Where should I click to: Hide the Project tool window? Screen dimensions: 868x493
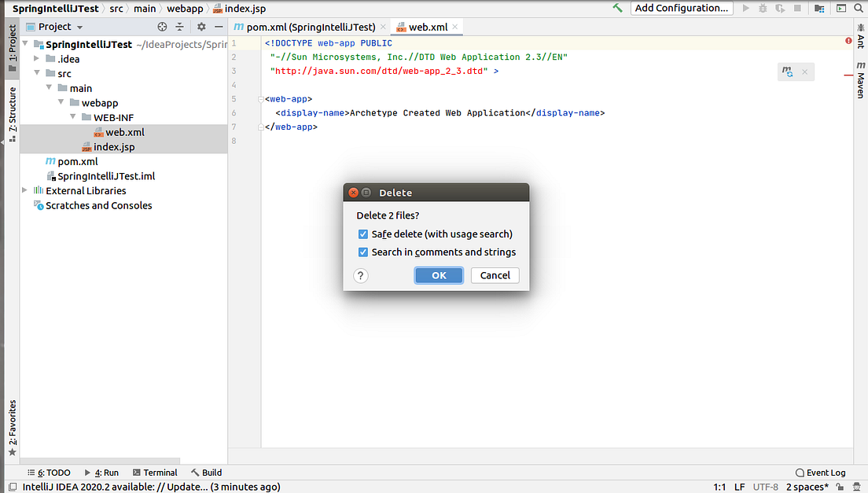coord(219,26)
